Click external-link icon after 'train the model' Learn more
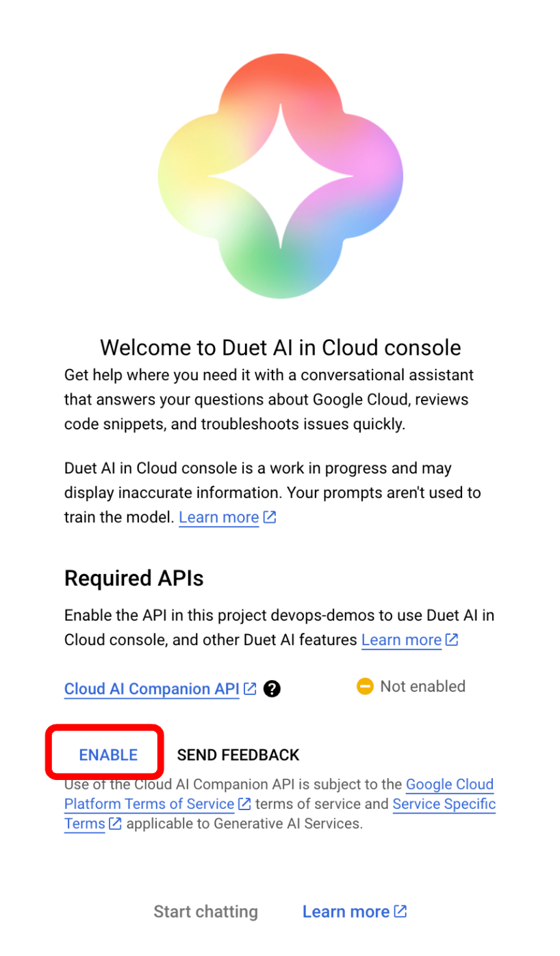The height and width of the screenshot is (956, 560). (x=270, y=517)
